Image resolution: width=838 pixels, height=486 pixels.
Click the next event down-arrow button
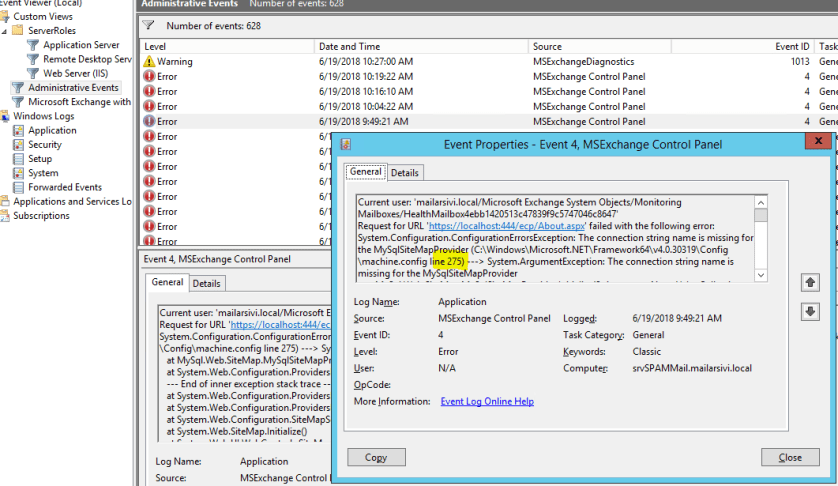pyautogui.click(x=811, y=312)
